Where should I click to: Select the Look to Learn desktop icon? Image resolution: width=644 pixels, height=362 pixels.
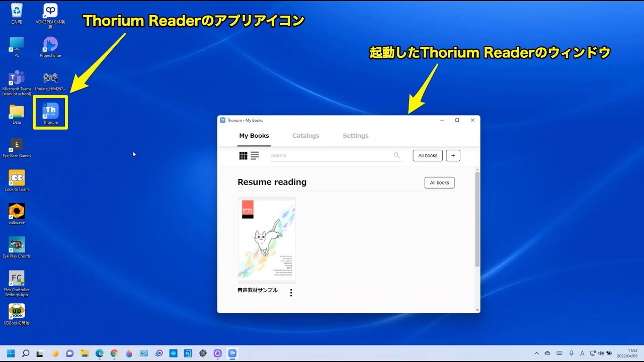(17, 181)
